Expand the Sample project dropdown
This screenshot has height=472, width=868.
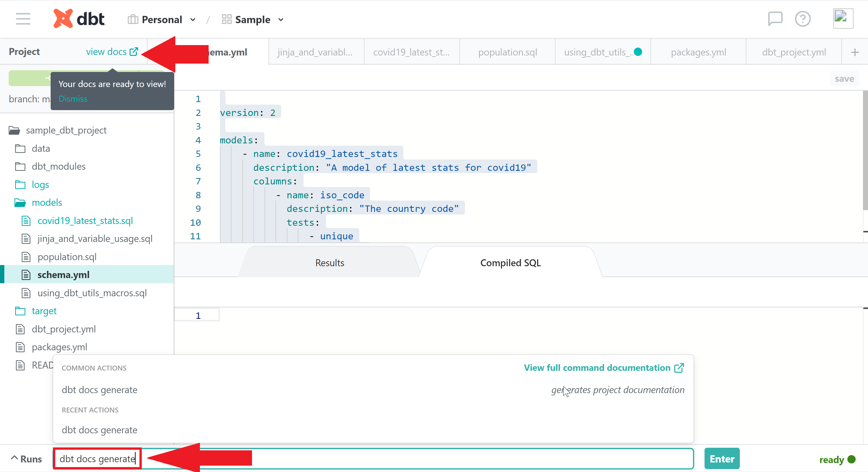253,20
